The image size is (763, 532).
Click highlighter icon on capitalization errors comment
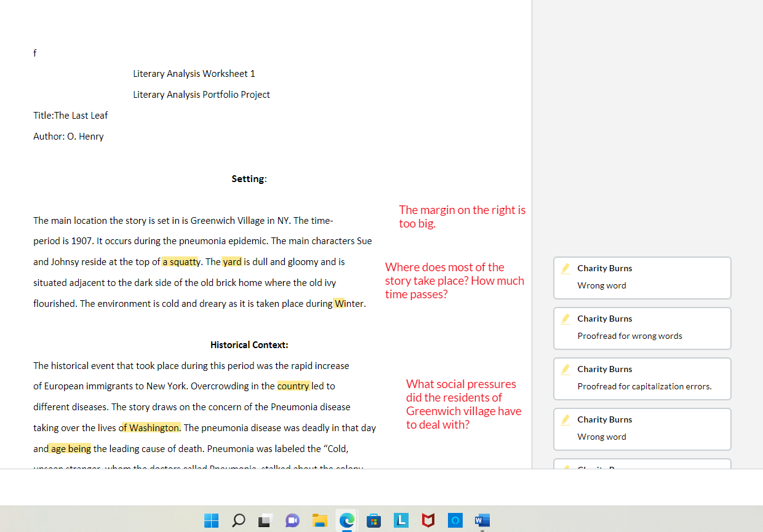click(x=565, y=369)
